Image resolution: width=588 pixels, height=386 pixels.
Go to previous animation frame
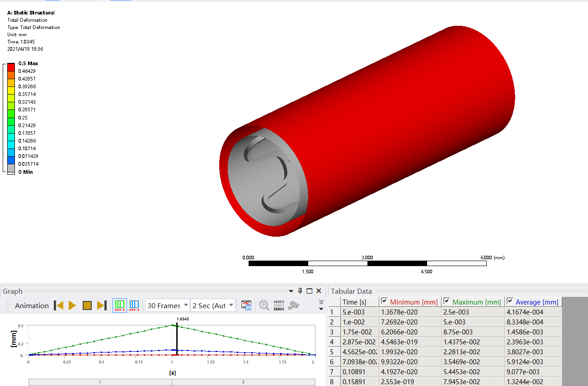click(x=58, y=305)
